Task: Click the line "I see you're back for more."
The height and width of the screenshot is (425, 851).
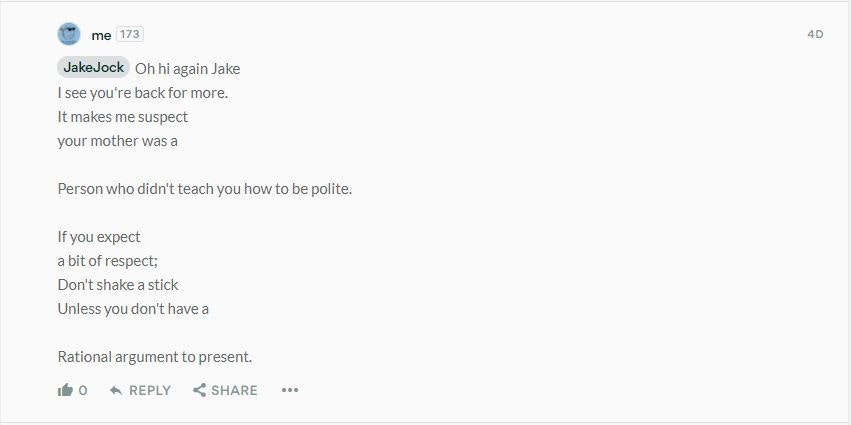Action: coord(143,93)
